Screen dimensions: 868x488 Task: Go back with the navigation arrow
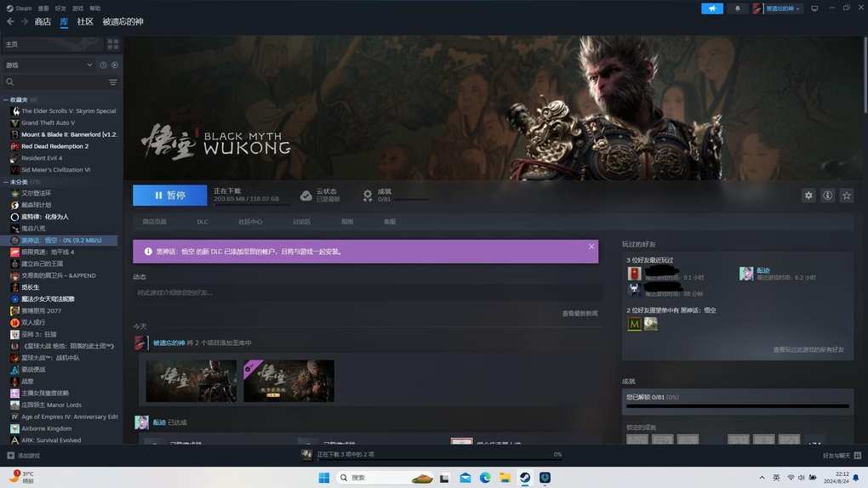10,21
